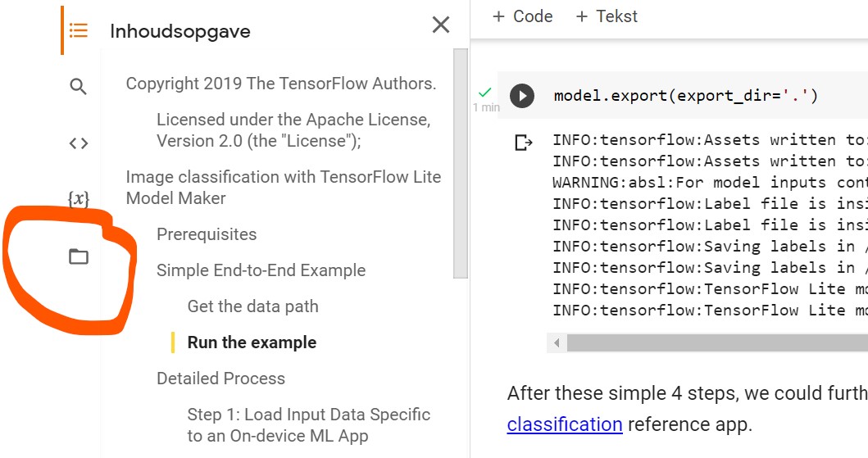The height and width of the screenshot is (458, 868).
Task: Navigate to Detailed Process section
Action: click(220, 379)
